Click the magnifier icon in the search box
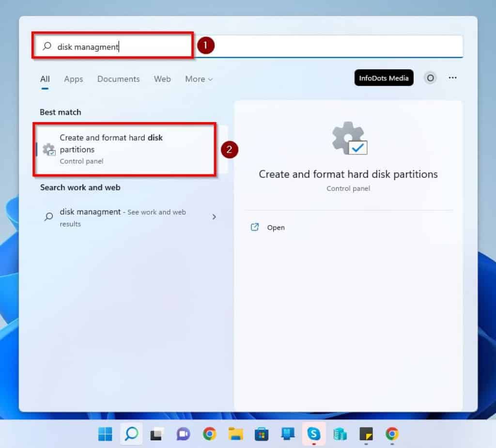This screenshot has height=448, width=496. [47, 46]
